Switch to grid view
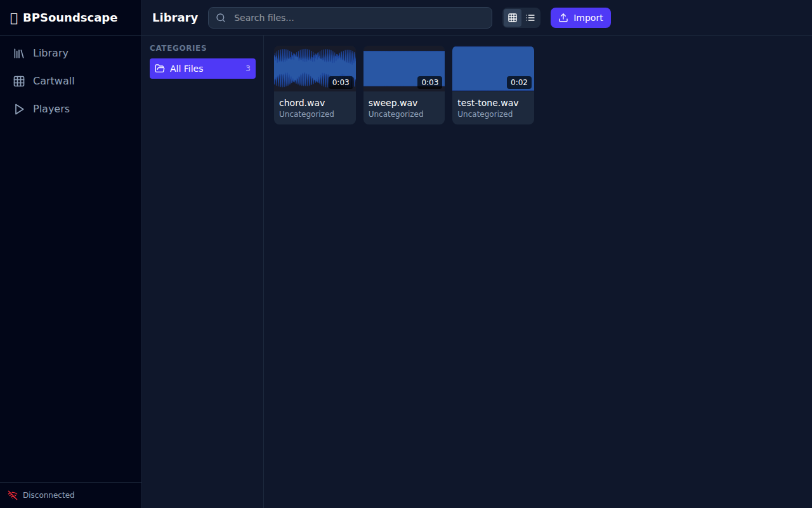 tap(512, 18)
